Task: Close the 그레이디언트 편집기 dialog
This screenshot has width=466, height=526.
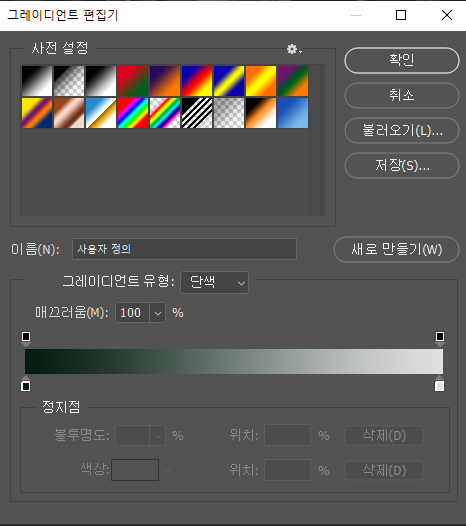Action: (x=447, y=15)
